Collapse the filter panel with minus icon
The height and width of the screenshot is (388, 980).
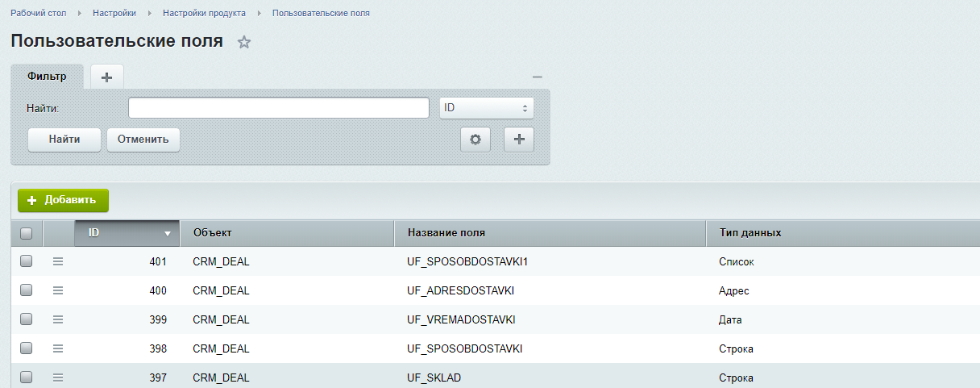538,77
